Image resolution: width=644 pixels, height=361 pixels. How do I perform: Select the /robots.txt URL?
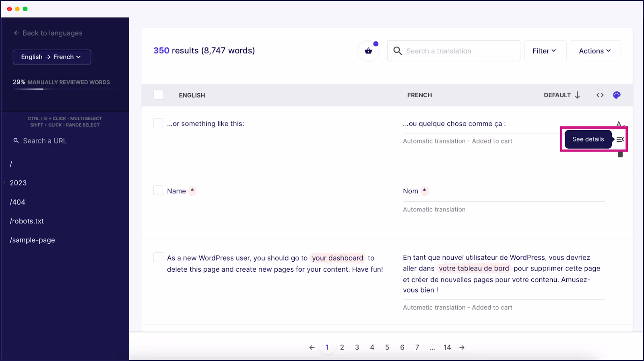pos(27,221)
